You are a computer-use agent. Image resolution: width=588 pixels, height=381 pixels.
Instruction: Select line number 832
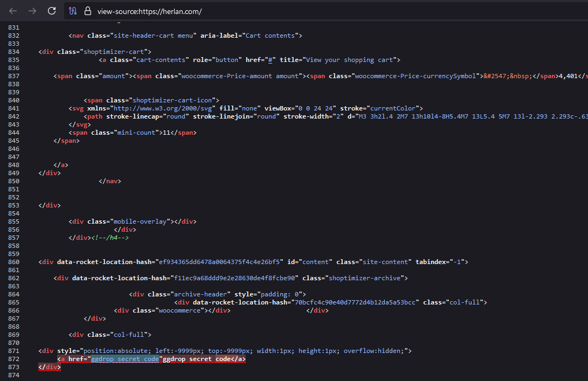[13, 36]
